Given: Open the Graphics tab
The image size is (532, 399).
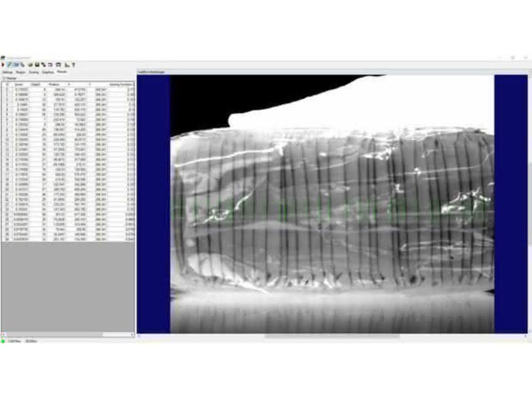Looking at the screenshot, I should pos(48,72).
